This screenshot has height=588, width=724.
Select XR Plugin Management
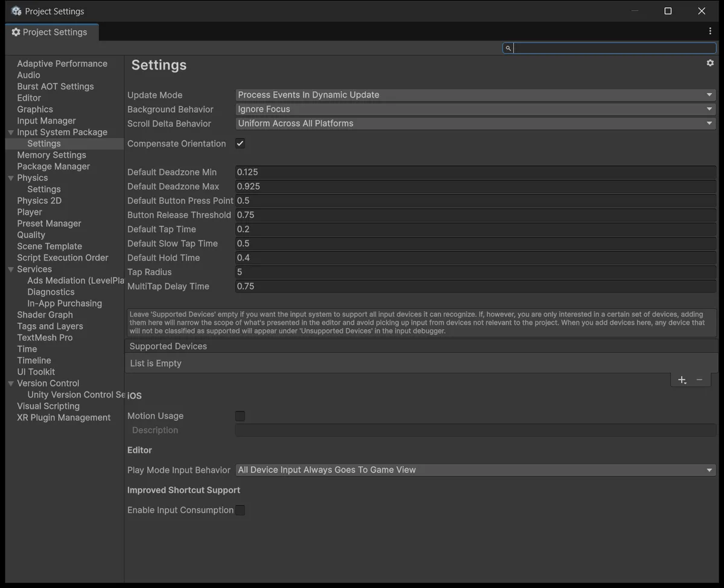[x=64, y=418]
